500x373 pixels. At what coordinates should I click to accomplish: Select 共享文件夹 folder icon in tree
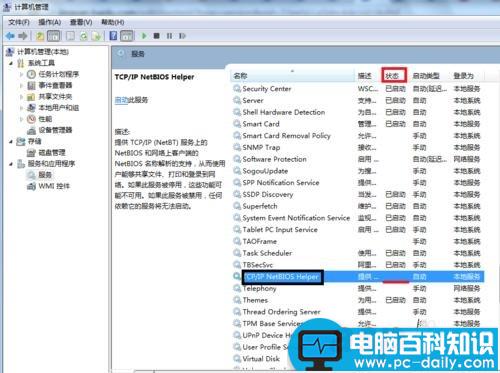coord(31,97)
